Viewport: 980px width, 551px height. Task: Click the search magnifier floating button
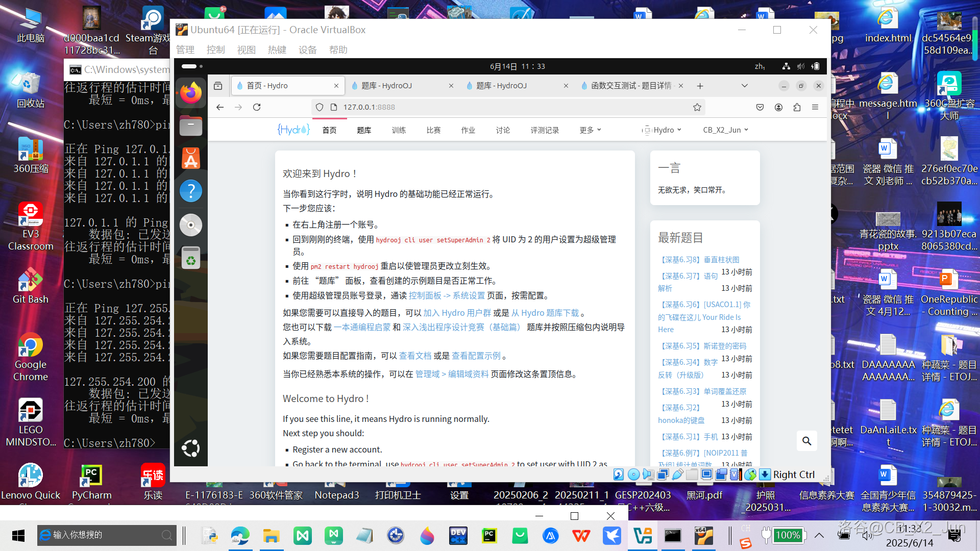point(806,441)
